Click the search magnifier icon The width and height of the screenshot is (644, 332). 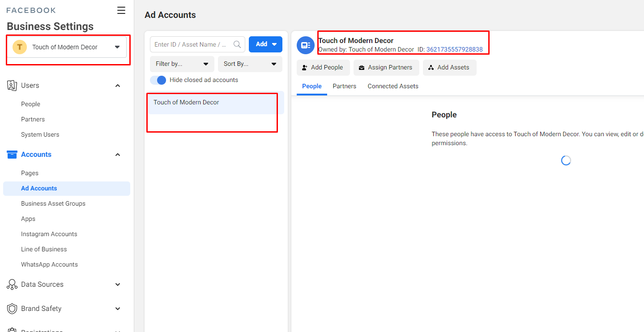tap(237, 44)
